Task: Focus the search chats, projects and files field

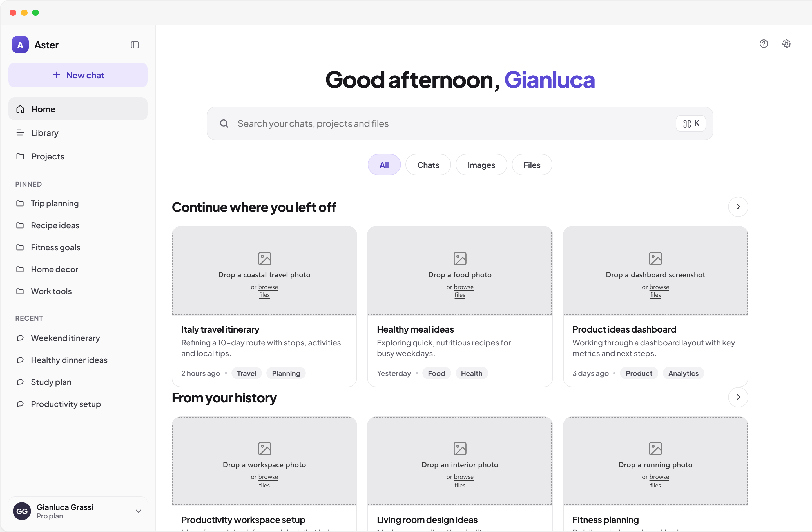Action: 459,124
